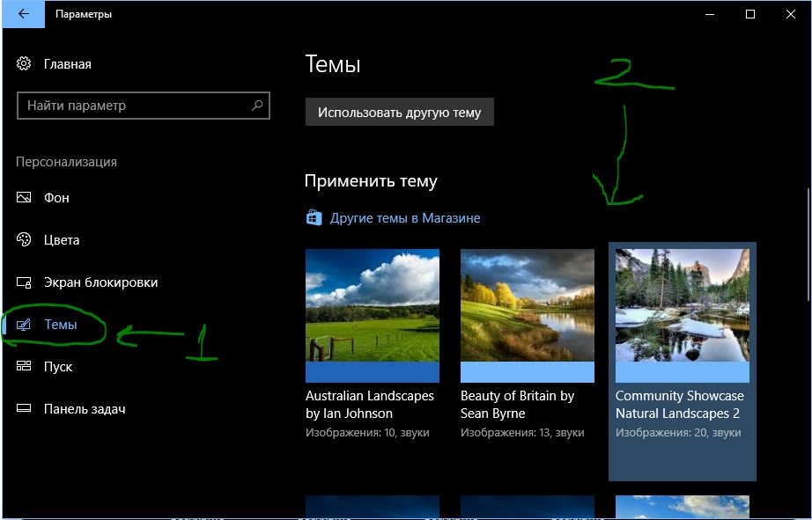Open the Цвета settings page
This screenshot has width=812, height=520.
62,240
